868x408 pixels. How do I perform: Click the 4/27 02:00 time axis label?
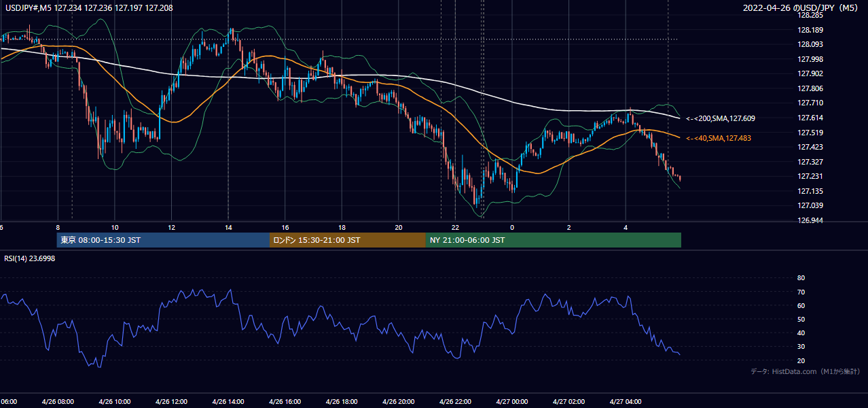point(568,401)
